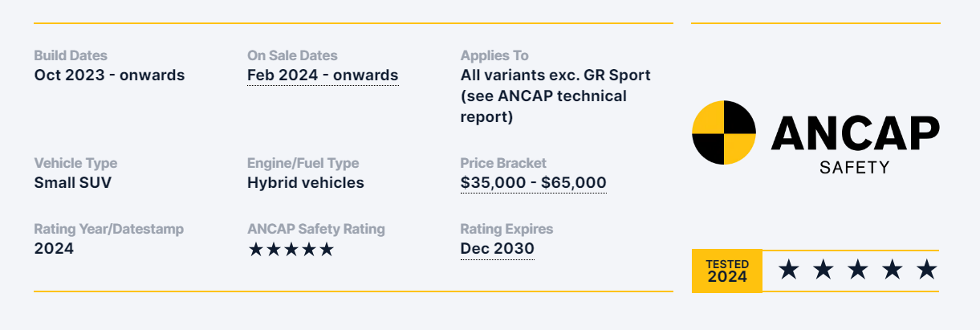980x330 pixels.
Task: Click the Feb 2024 - onwards link
Action: [323, 75]
